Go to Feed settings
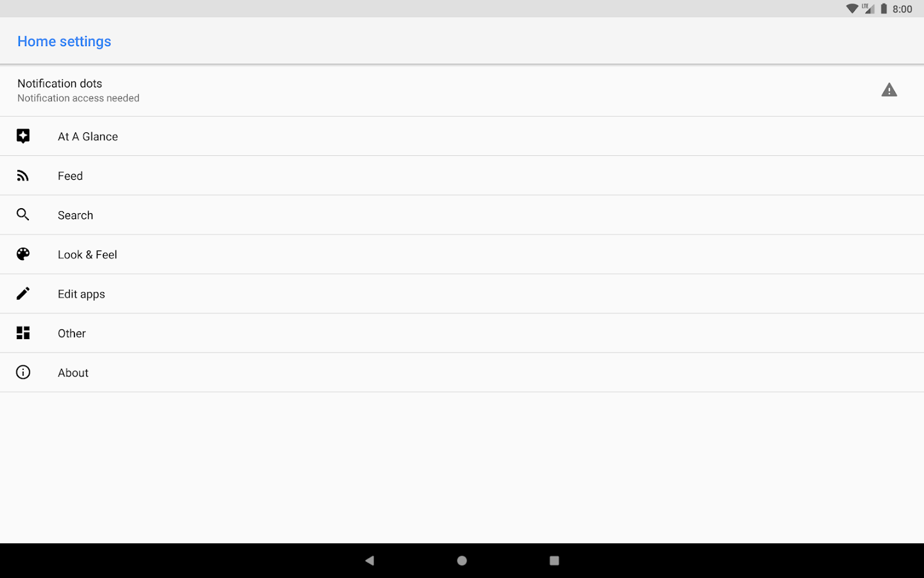Image resolution: width=924 pixels, height=578 pixels. click(462, 175)
